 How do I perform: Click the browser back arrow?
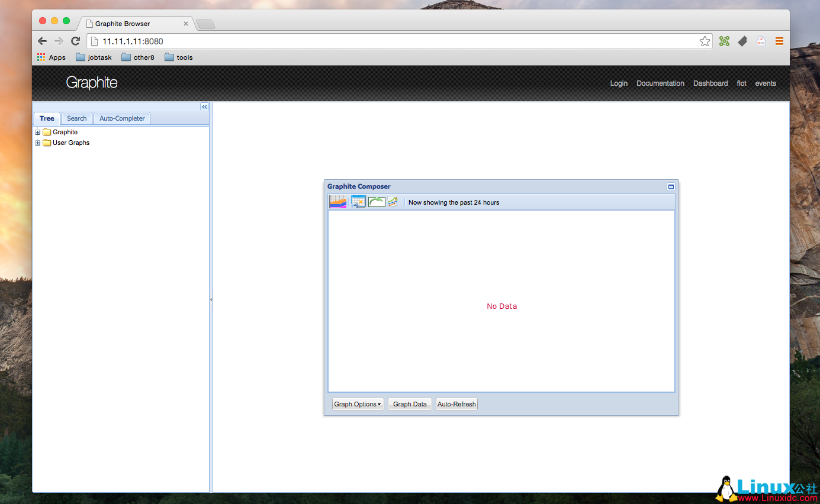[x=41, y=41]
